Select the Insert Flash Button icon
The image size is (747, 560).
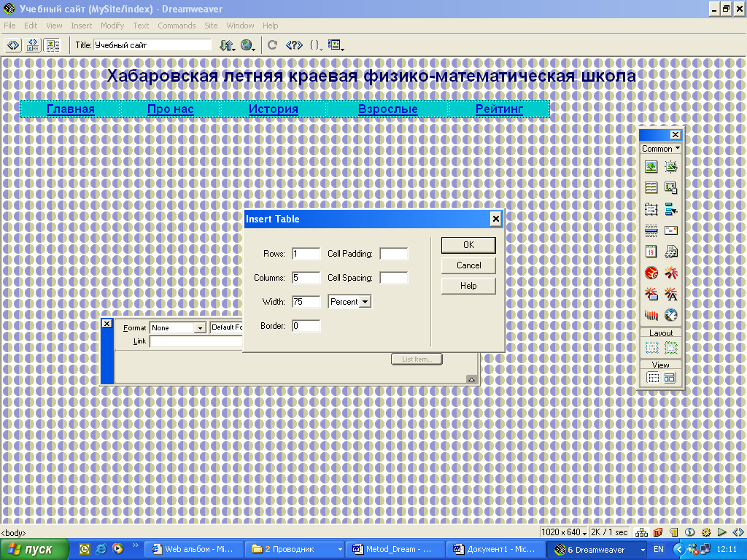[651, 294]
